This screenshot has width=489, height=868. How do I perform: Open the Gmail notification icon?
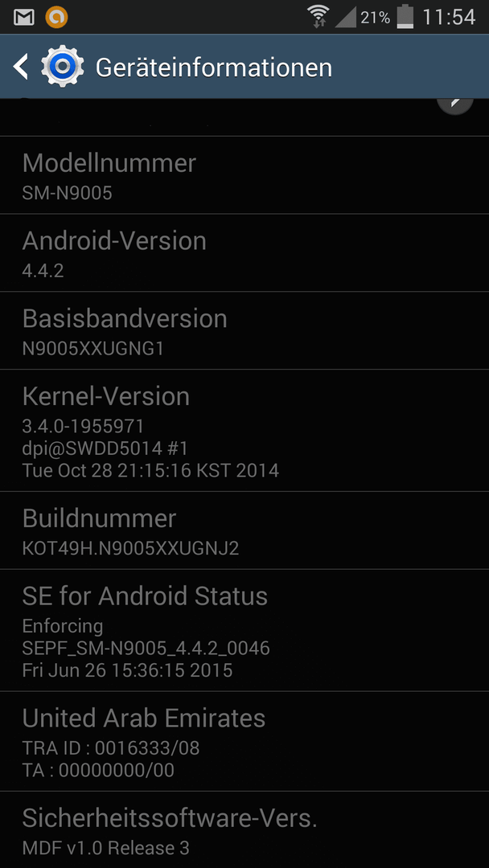24,17
